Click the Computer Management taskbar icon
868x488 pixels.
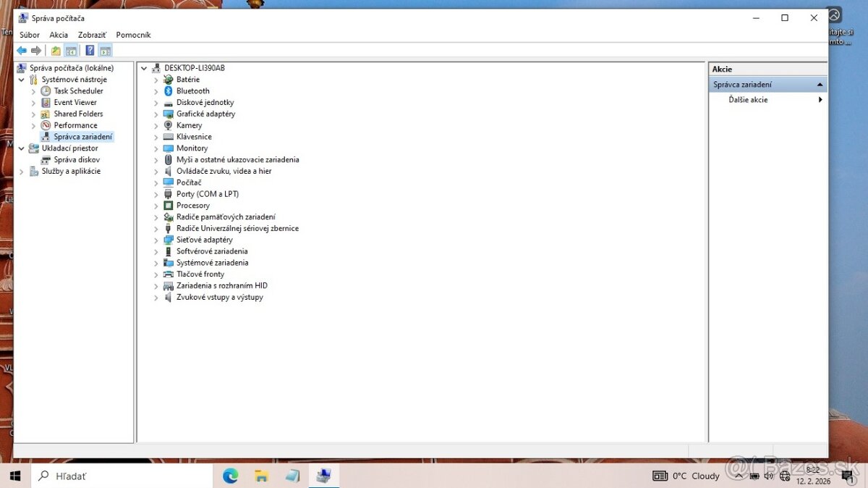click(323, 476)
